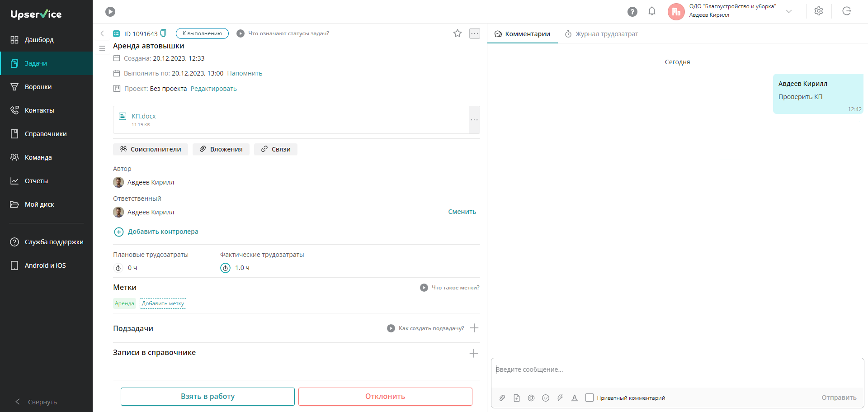
Task: Click the Аренда tag
Action: point(124,303)
